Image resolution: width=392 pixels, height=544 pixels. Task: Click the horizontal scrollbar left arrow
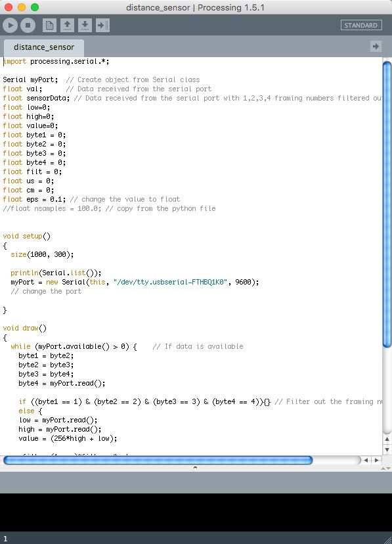tap(366, 461)
